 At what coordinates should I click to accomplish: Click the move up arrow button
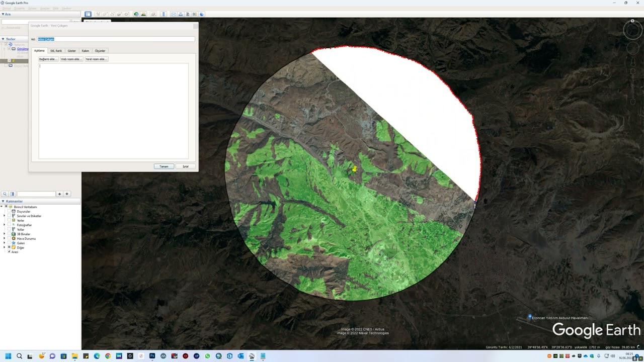59,194
